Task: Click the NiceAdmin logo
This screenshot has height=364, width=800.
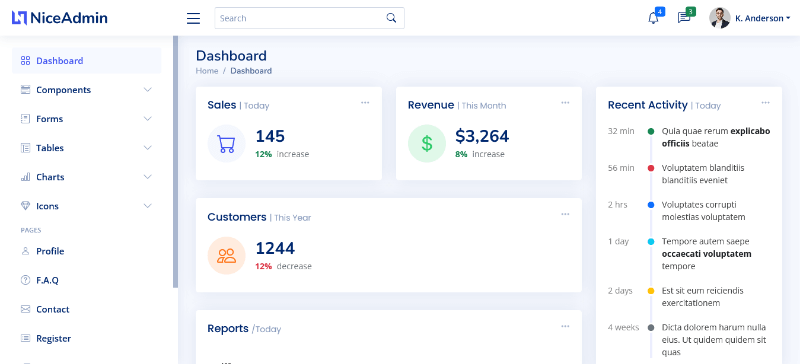Action: click(x=60, y=18)
